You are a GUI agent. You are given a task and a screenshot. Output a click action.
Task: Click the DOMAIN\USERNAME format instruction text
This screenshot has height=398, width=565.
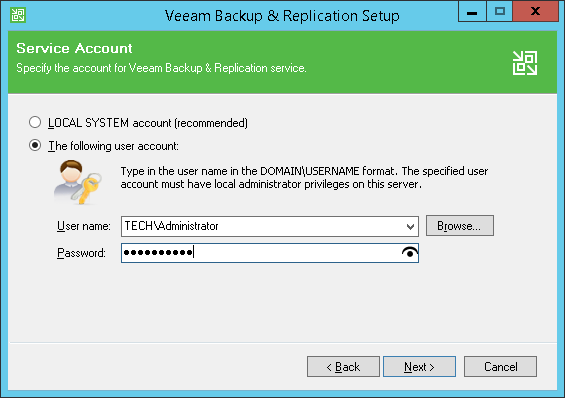click(x=304, y=178)
